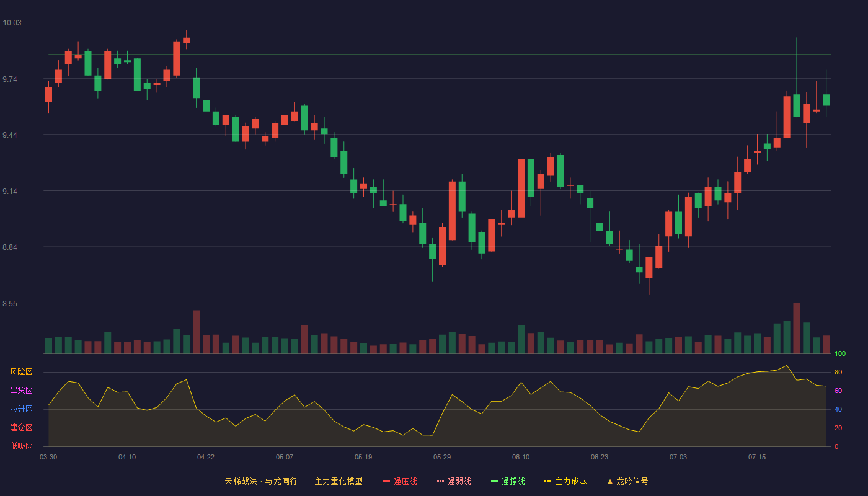Toggle the 强弱线 legend series
Image resolution: width=868 pixels, height=496 pixels.
tap(454, 481)
